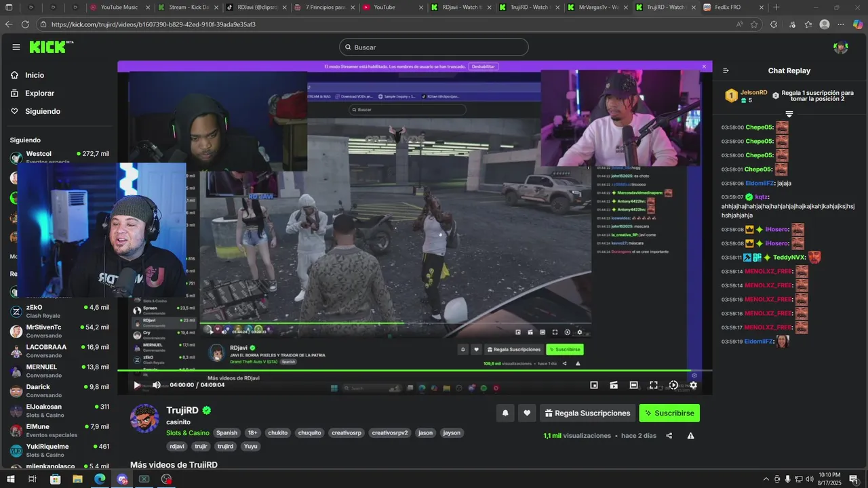Open a new browser tab

(776, 7)
